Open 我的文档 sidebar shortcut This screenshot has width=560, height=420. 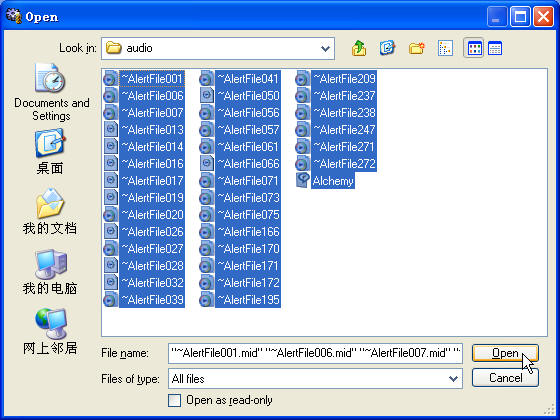click(x=50, y=211)
